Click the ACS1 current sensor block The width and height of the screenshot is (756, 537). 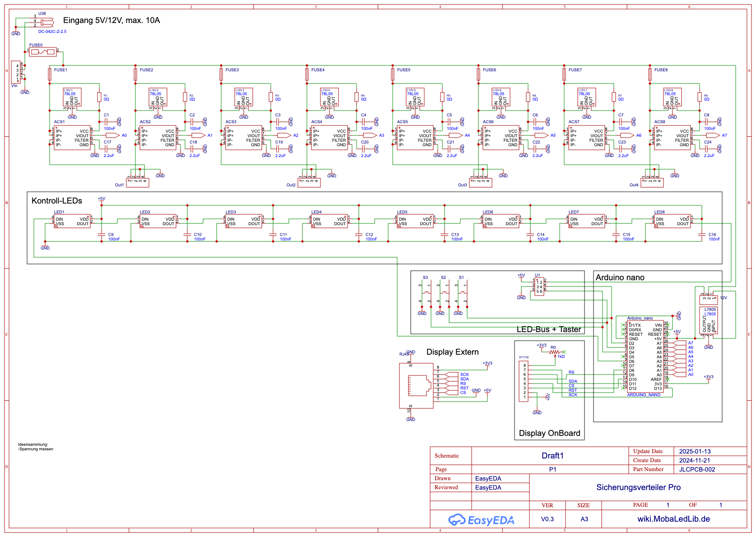(72, 138)
